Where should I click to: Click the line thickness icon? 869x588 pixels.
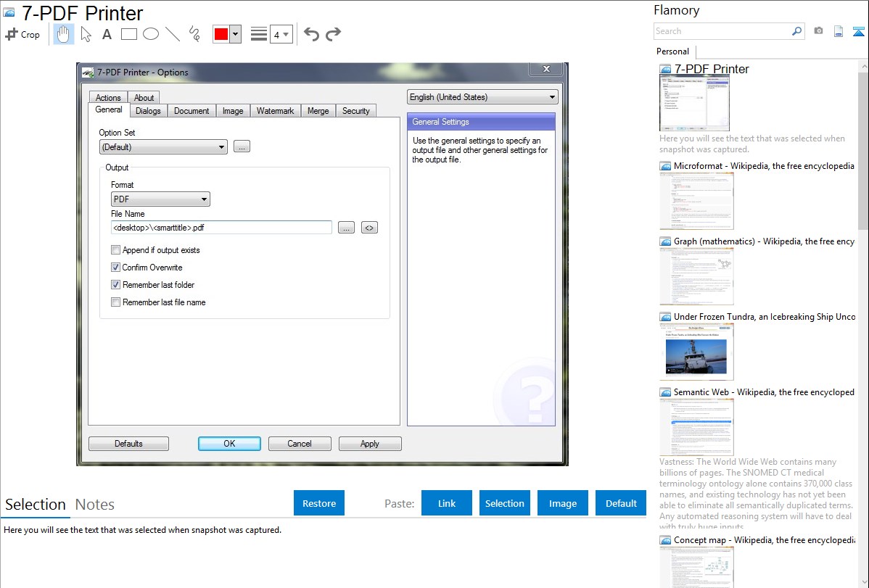259,34
